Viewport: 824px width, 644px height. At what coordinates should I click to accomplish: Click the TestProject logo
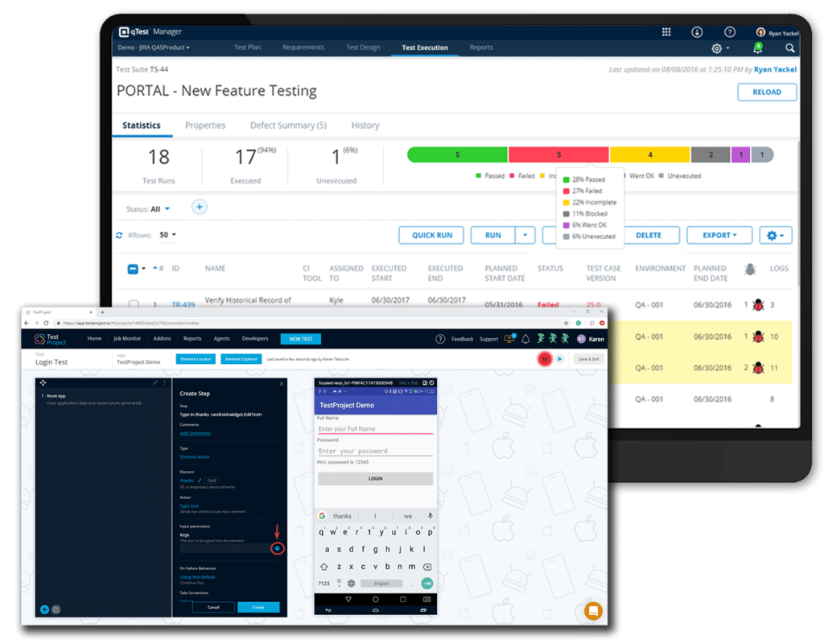point(50,339)
